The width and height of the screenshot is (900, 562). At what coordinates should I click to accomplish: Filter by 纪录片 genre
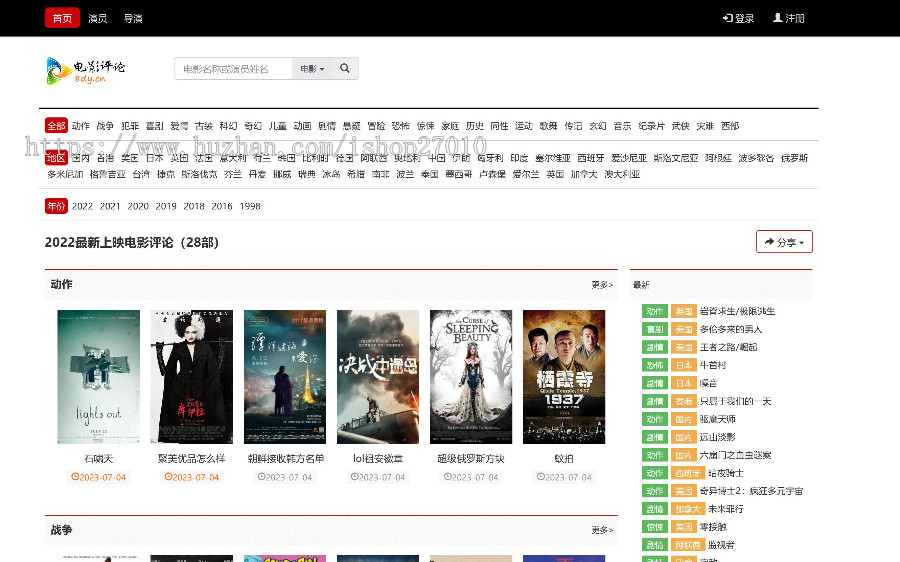(651, 126)
